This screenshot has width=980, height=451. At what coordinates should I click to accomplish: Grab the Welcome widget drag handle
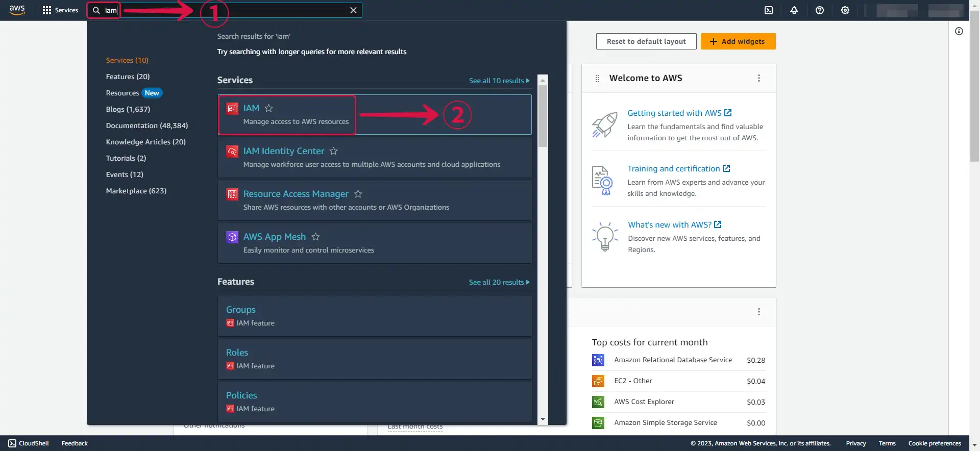click(x=597, y=79)
